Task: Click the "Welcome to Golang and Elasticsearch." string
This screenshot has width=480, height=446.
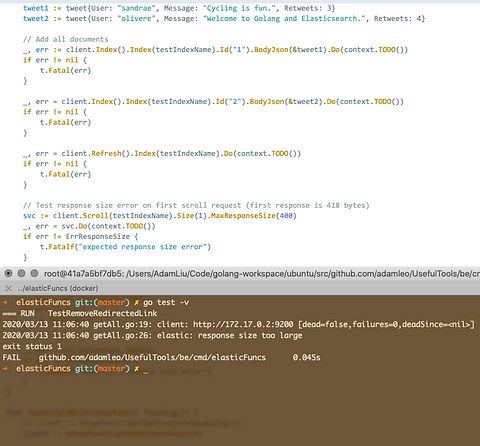Action: 284,19
